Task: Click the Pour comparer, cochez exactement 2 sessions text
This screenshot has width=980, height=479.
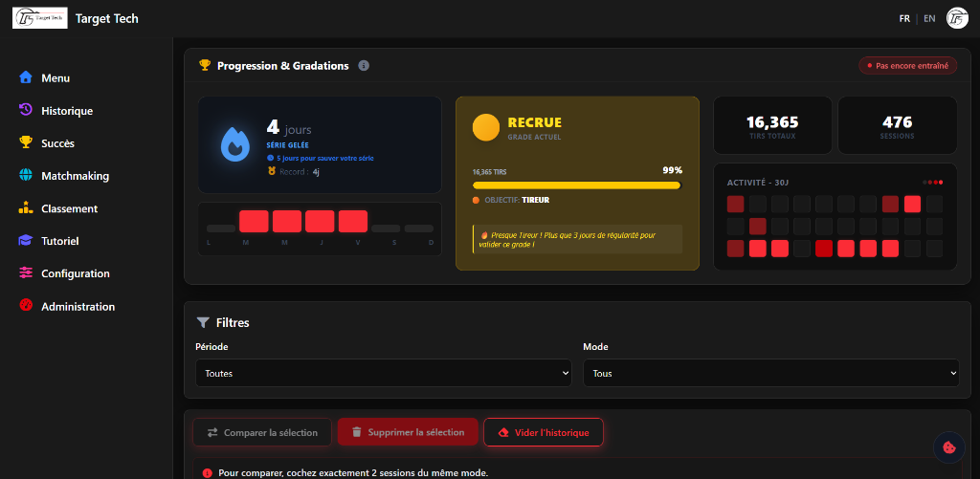Action: pyautogui.click(x=353, y=473)
